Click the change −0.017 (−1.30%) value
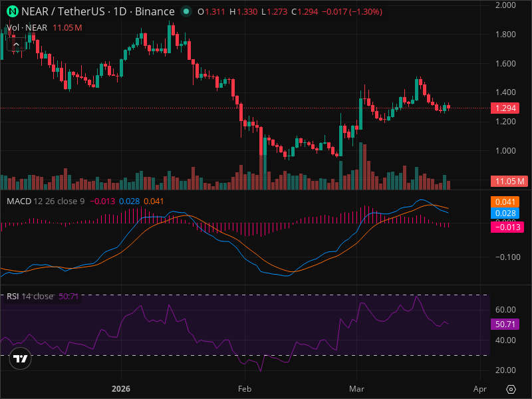 click(x=352, y=12)
